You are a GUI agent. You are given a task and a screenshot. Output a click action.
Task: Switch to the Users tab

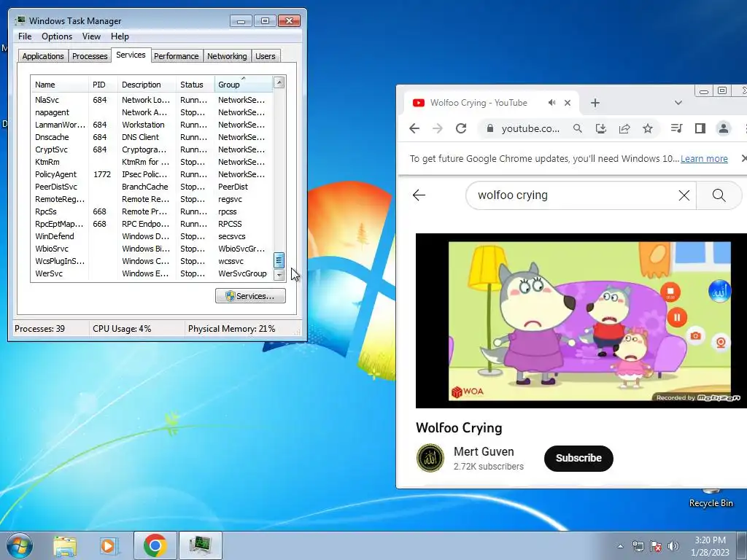(266, 56)
